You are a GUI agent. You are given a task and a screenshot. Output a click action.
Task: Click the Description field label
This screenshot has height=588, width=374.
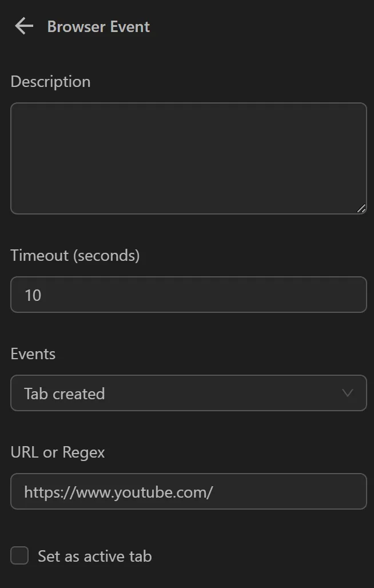pos(50,81)
